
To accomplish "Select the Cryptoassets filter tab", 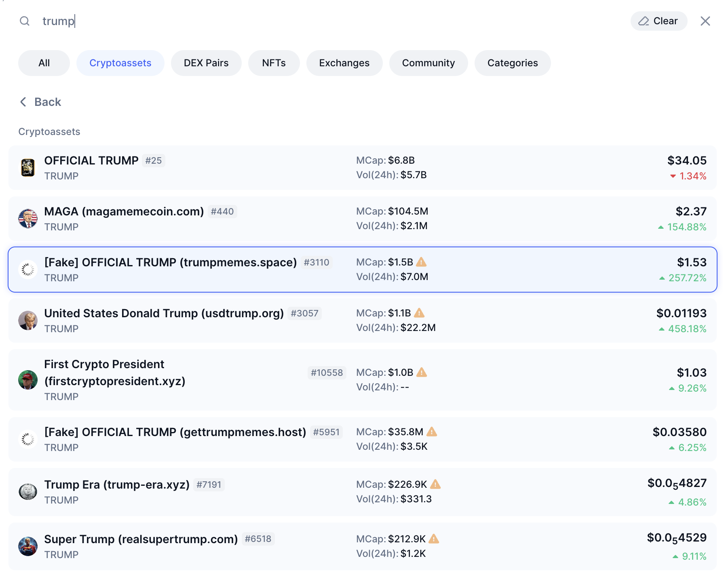I will point(120,63).
